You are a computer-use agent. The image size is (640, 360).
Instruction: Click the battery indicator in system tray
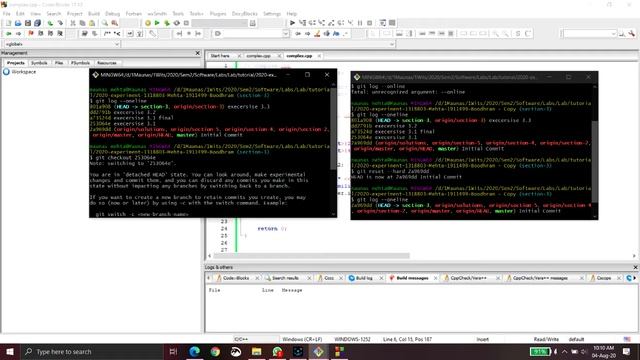(x=540, y=351)
